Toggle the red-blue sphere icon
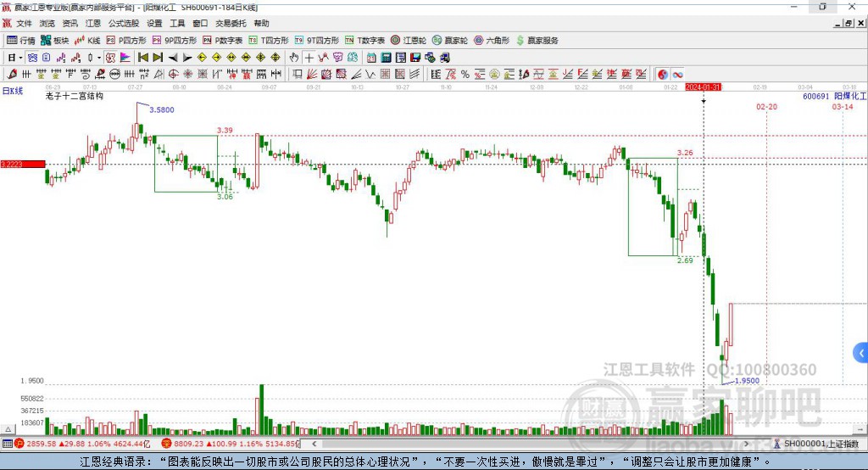Image resolution: width=868 pixels, height=470 pixels. click(663, 75)
